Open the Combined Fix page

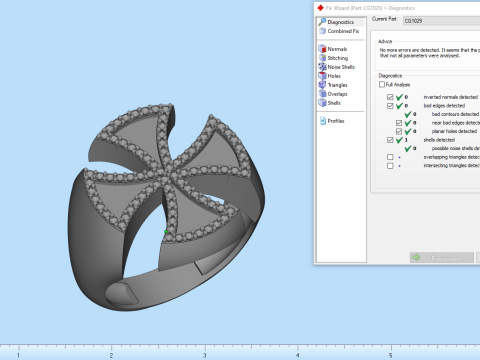(x=339, y=31)
